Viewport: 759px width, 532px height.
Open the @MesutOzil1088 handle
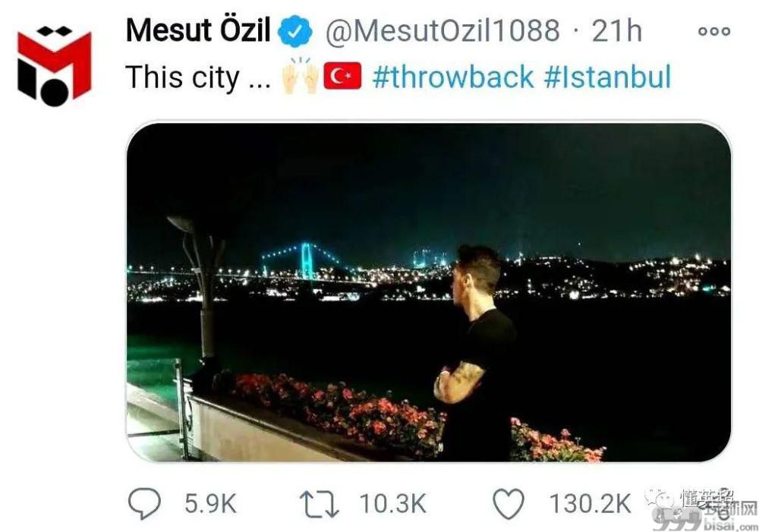(x=442, y=31)
